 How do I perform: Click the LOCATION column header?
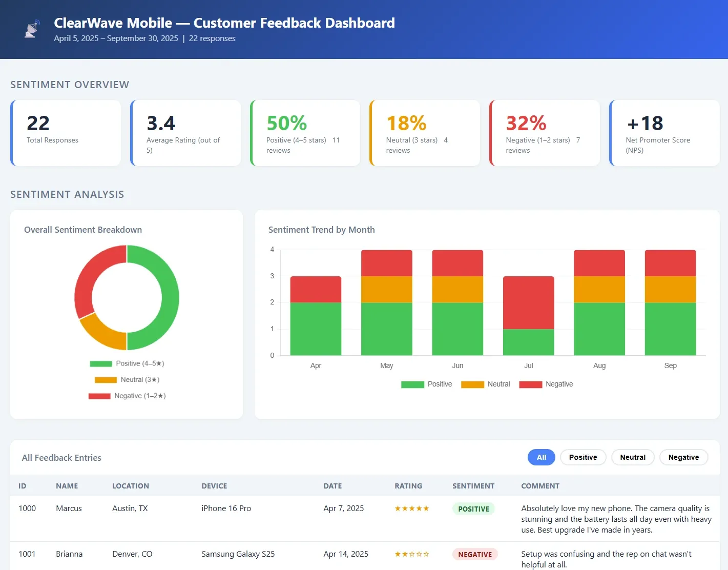pos(131,486)
